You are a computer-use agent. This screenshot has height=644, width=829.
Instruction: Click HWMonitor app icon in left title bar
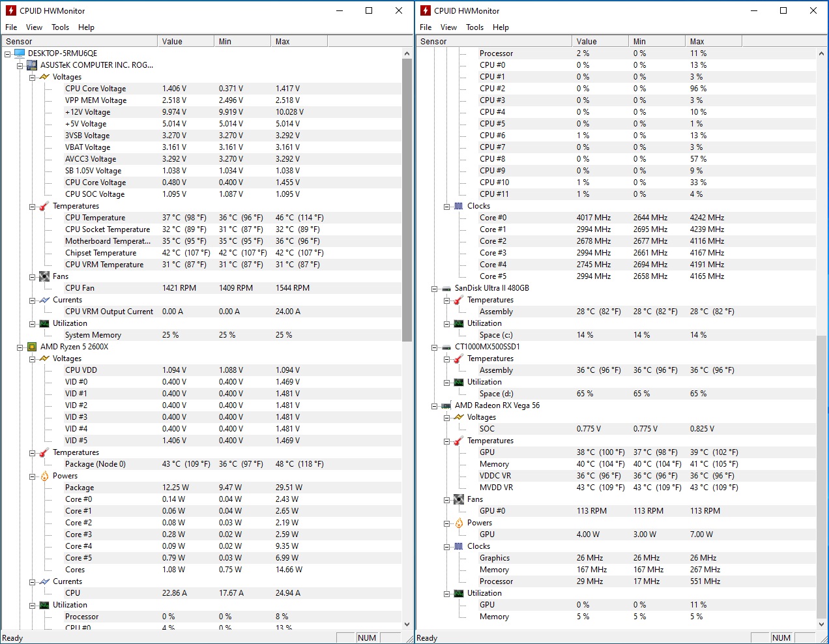(10, 10)
